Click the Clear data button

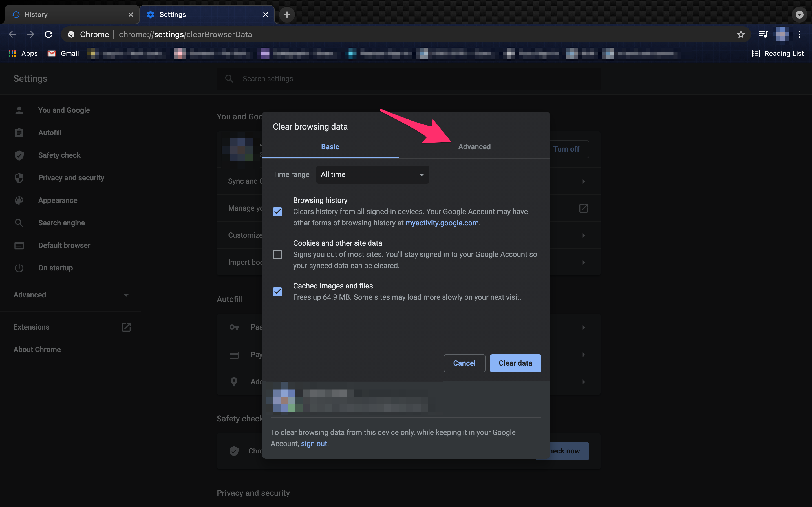pyautogui.click(x=515, y=363)
